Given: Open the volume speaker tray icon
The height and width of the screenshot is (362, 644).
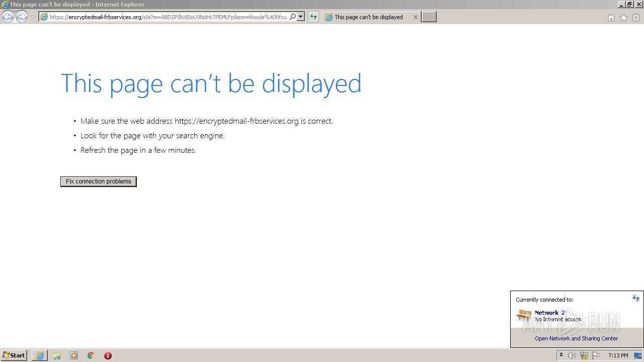Looking at the screenshot, I should point(572,355).
